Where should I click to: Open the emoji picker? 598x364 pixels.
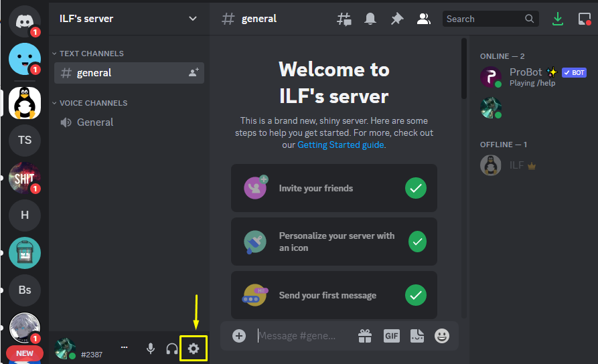442,336
